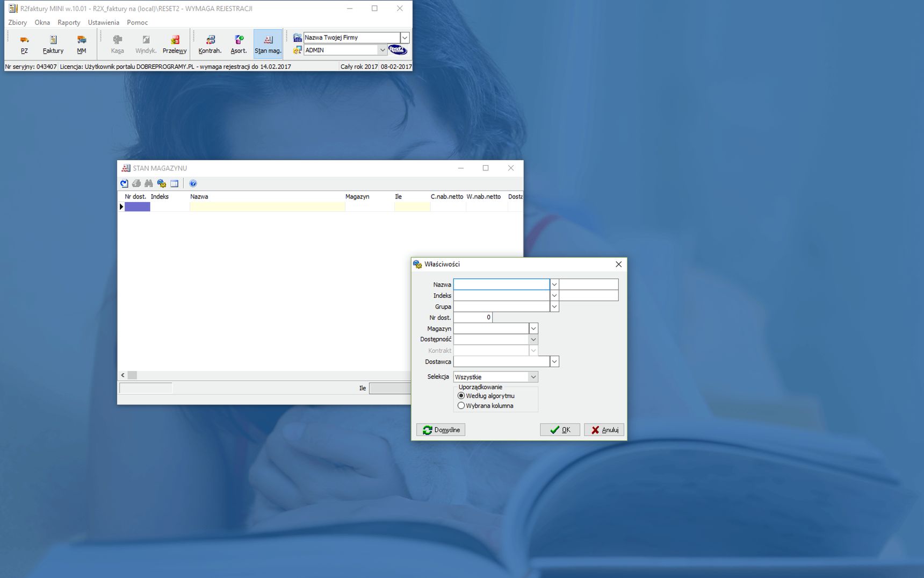Click the second Nazwa field on right
Screen dimensions: 924x578
coord(589,284)
